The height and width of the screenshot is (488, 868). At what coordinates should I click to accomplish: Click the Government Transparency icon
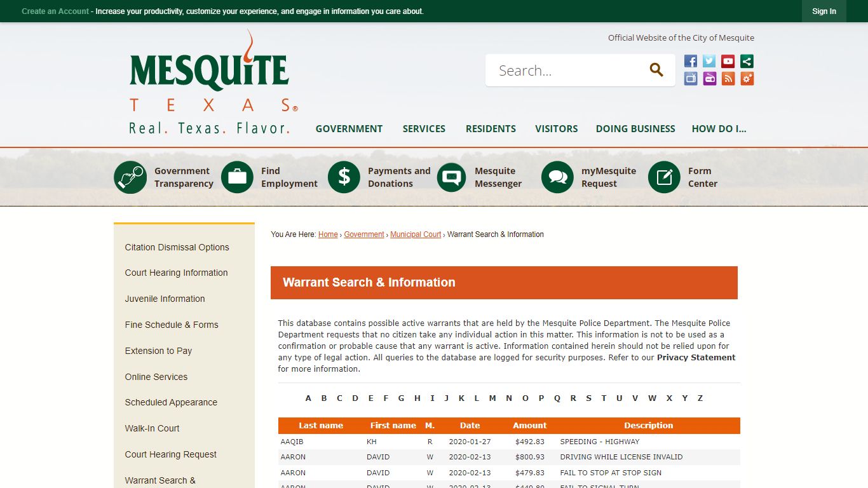tap(130, 177)
